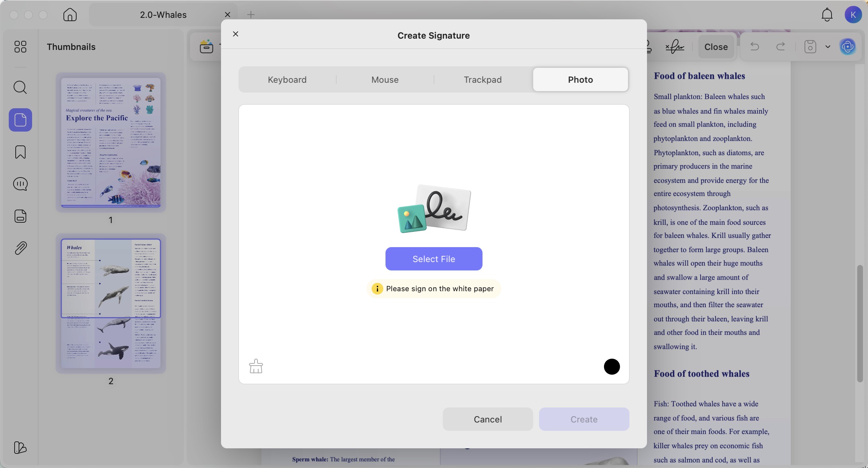Close the Create Signature dialog
868x468 pixels.
(x=236, y=34)
